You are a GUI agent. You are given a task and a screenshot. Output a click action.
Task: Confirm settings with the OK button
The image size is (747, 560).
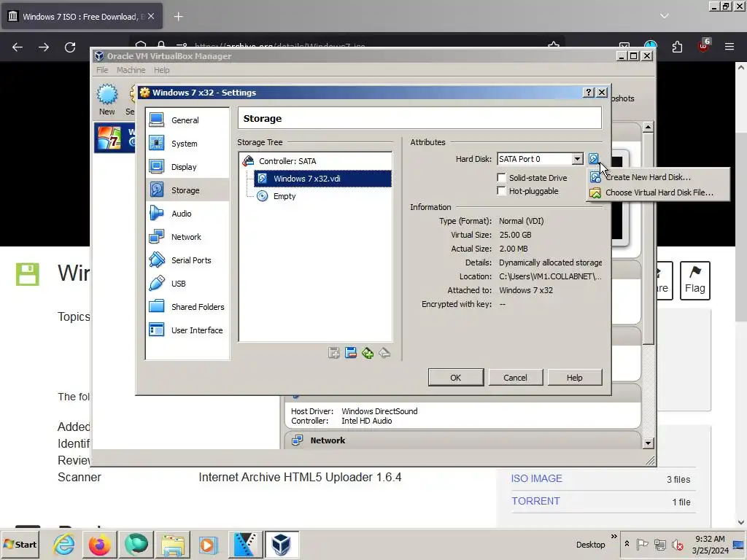[x=455, y=377]
